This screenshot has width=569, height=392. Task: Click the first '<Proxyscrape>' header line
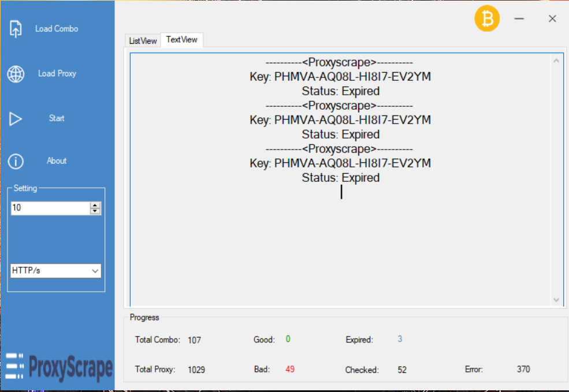click(x=339, y=62)
